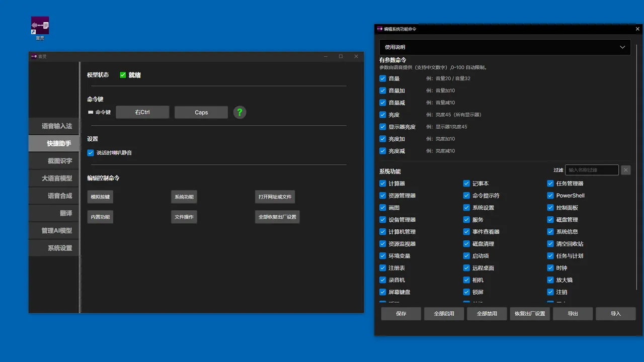Toggle the 任务管理器 checkbox
Viewport: 644px width, 362px height.
550,184
